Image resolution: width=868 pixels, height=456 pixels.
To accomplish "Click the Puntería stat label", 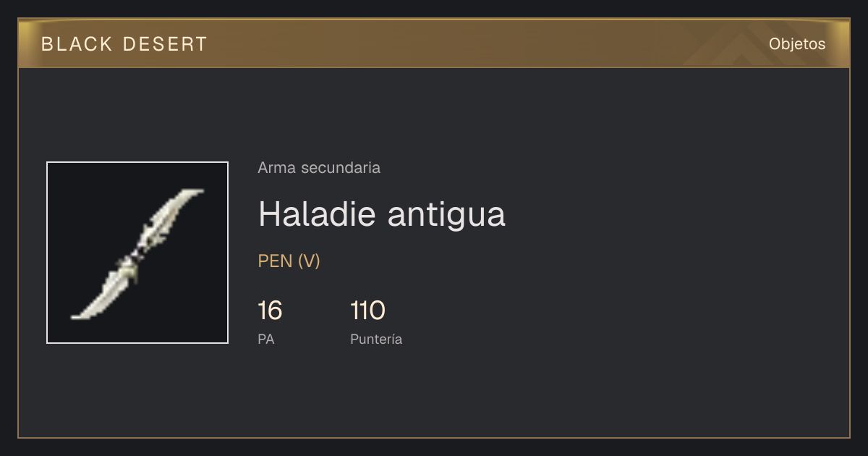I will click(376, 339).
